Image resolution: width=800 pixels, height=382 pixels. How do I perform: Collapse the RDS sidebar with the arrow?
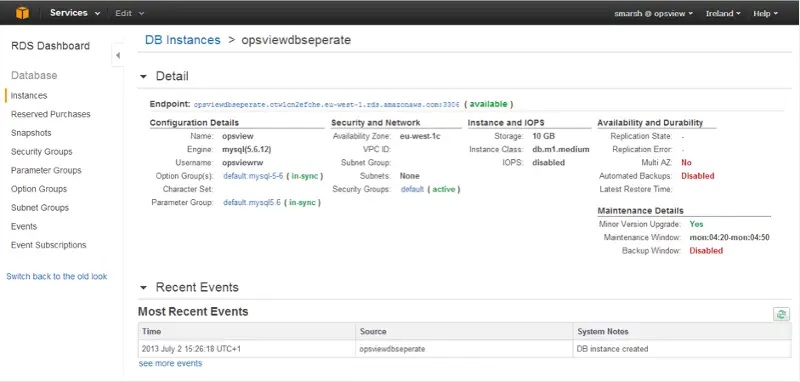[x=118, y=55]
